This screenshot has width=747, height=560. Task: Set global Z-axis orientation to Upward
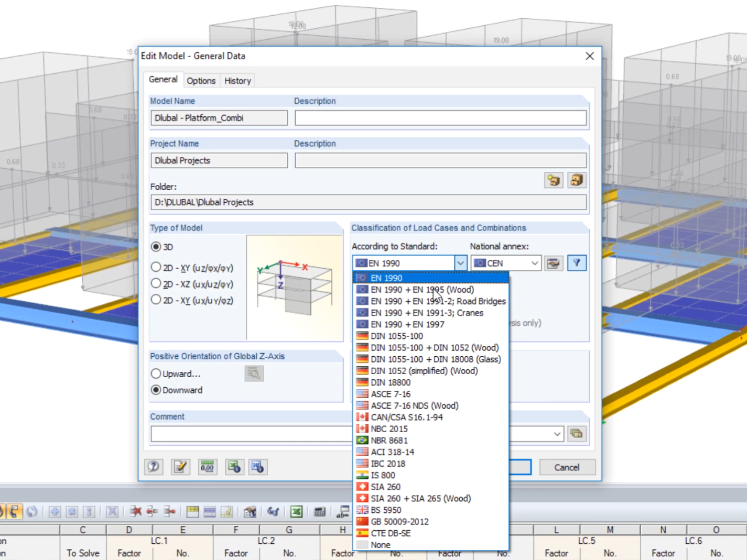click(x=156, y=374)
